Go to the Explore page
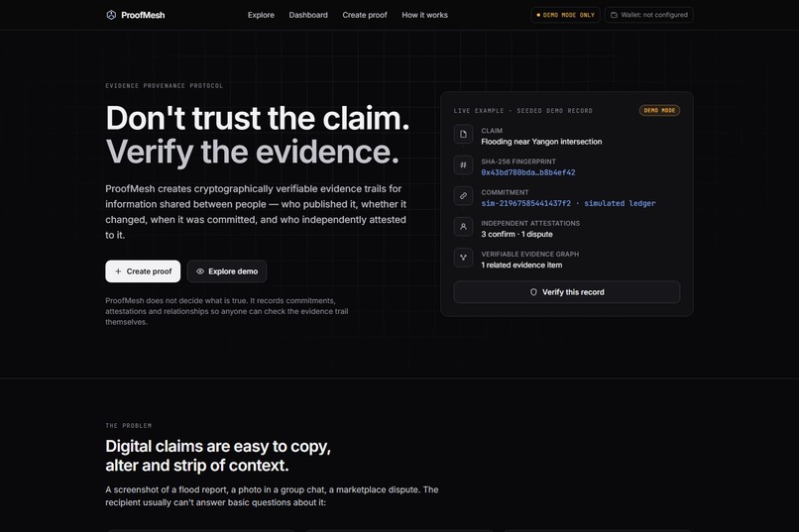Screen dimensions: 799x532 (x=261, y=15)
